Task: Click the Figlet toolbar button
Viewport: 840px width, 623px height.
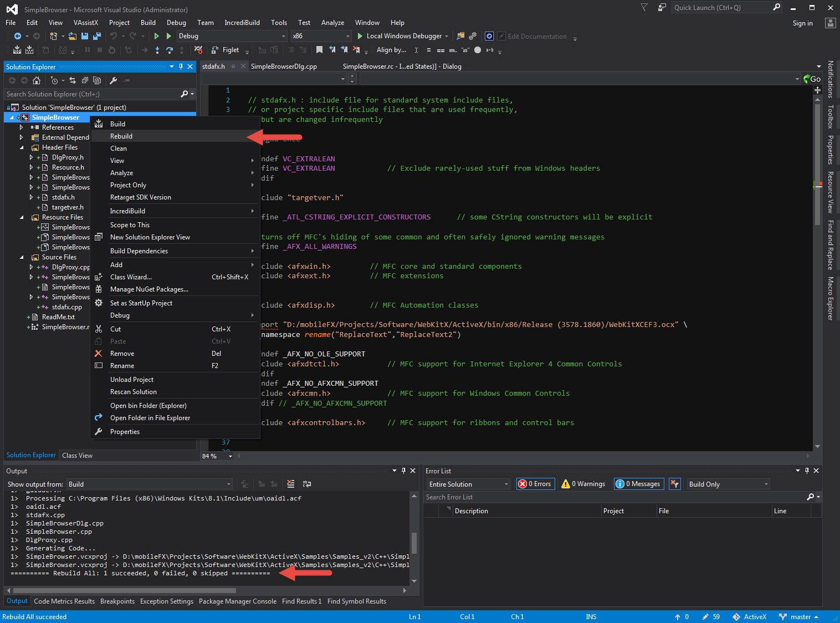Action: (226, 50)
